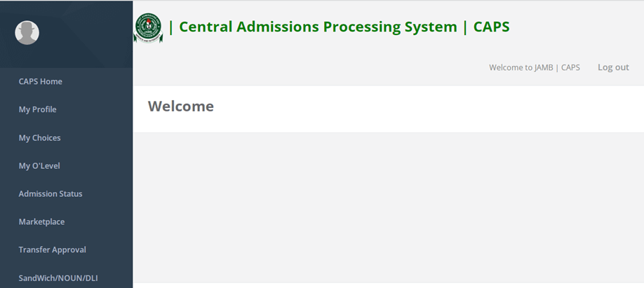
Task: Open the Marketplace menu item
Action: point(41,221)
